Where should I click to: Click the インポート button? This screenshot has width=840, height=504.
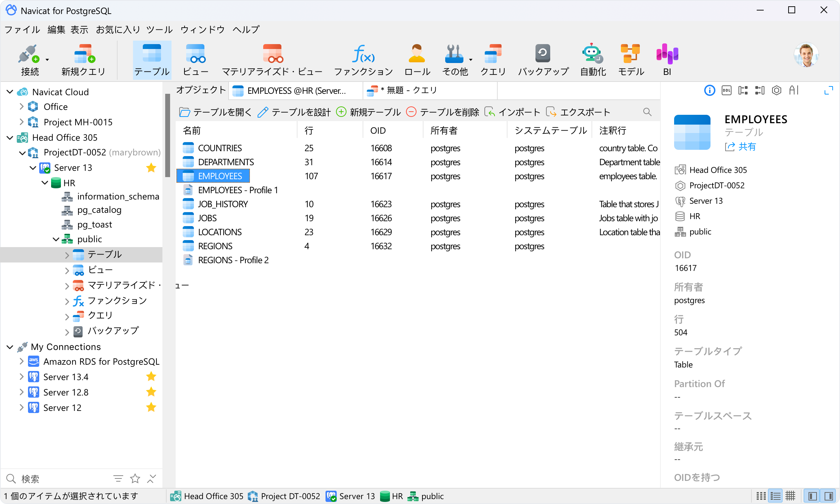coord(512,112)
